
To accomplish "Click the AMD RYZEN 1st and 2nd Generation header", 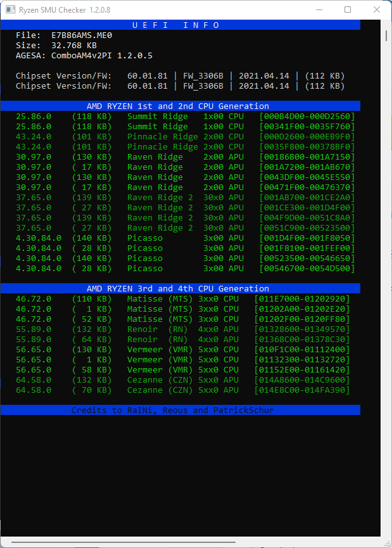I will pyautogui.click(x=180, y=106).
